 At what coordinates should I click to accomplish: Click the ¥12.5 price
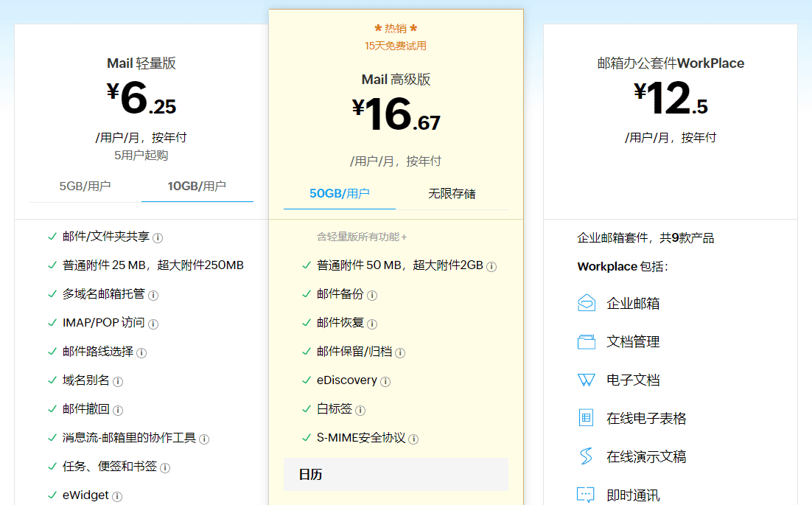tap(671, 98)
